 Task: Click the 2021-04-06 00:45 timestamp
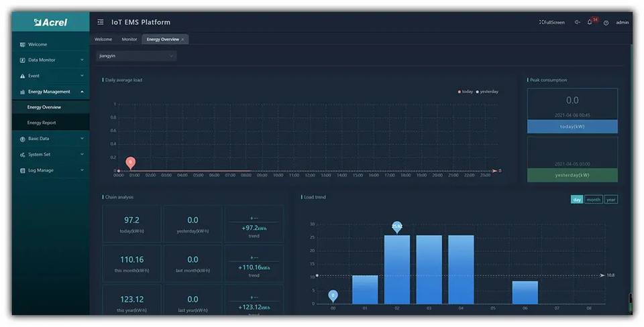(572, 115)
